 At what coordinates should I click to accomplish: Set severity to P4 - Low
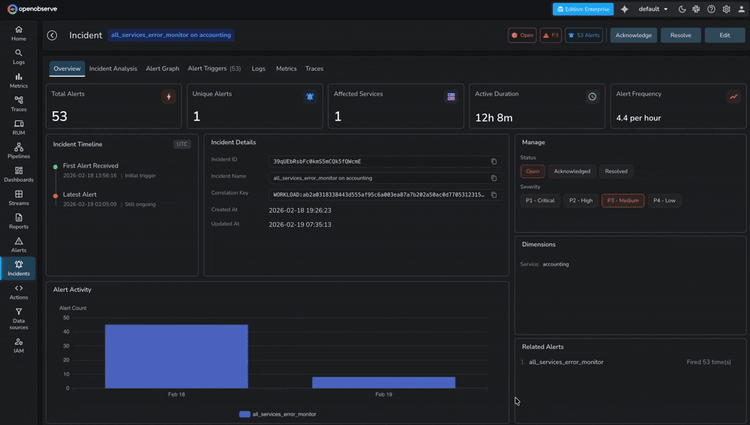pos(664,200)
